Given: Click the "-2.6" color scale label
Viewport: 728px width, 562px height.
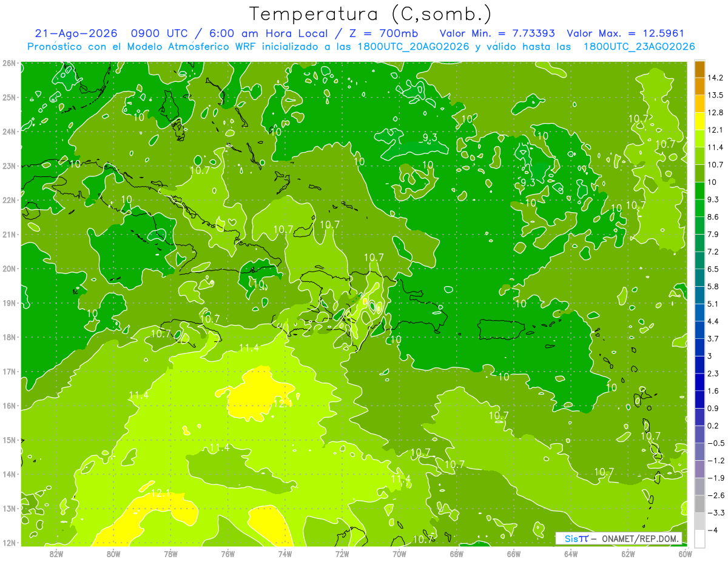Looking at the screenshot, I should point(715,495).
